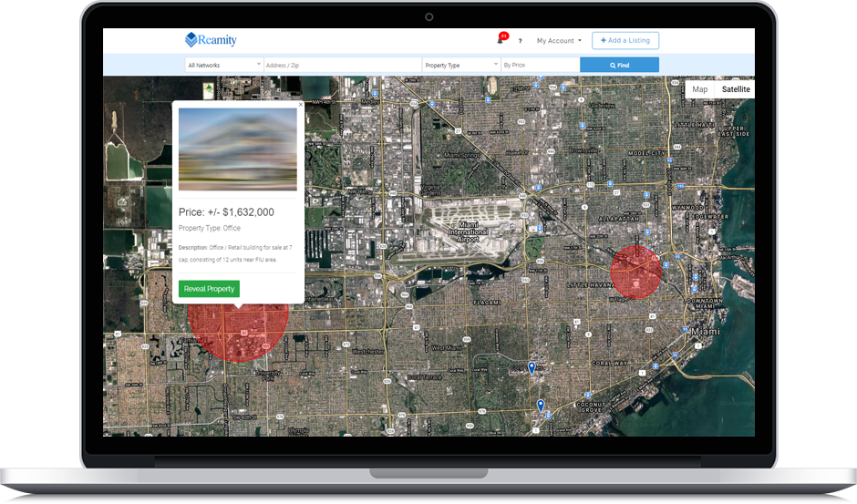Click the Address / Zip input field
Viewport: 857px width, 504px height.
point(342,65)
